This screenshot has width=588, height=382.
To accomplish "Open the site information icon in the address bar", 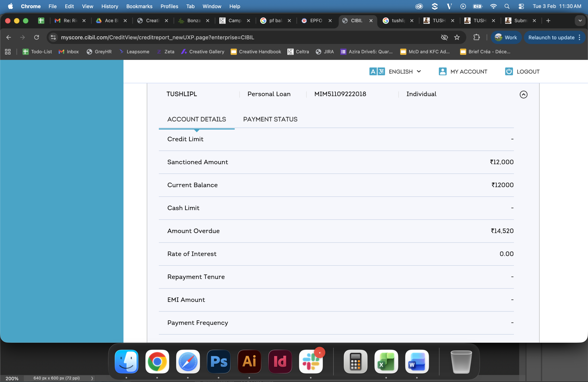I will pos(53,37).
